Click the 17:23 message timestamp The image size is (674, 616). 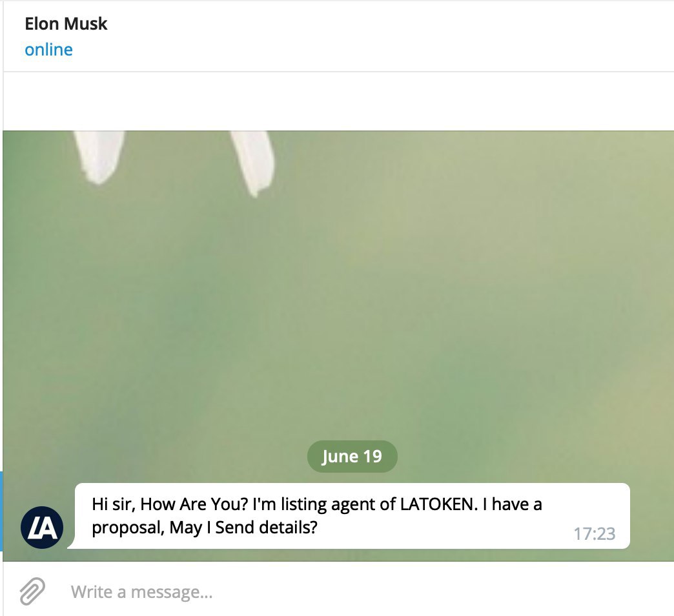pyautogui.click(x=595, y=533)
